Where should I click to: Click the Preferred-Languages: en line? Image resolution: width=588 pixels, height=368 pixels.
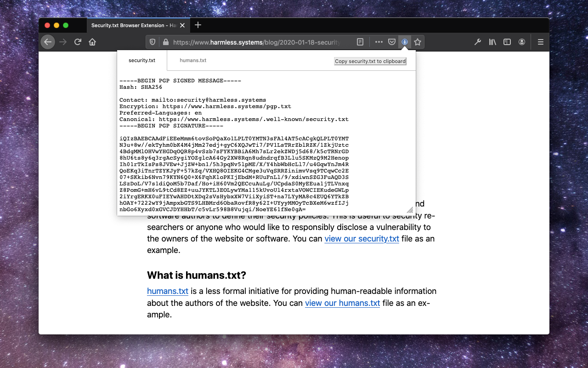point(160,113)
